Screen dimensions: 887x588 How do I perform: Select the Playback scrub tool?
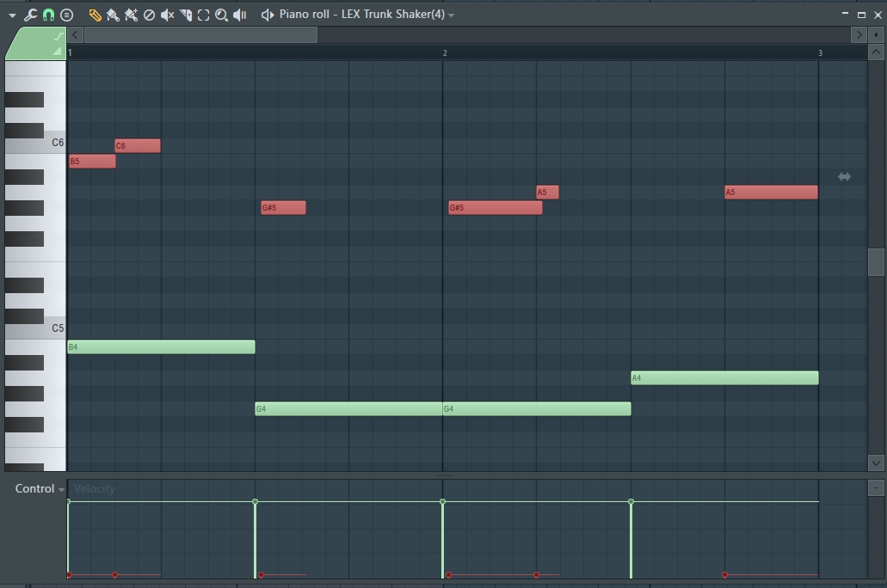click(240, 15)
